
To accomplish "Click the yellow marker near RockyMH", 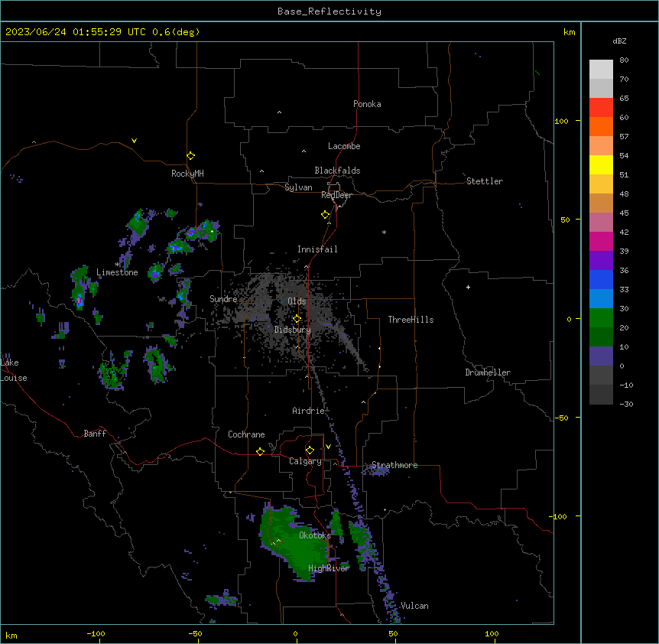I will coord(190,155).
